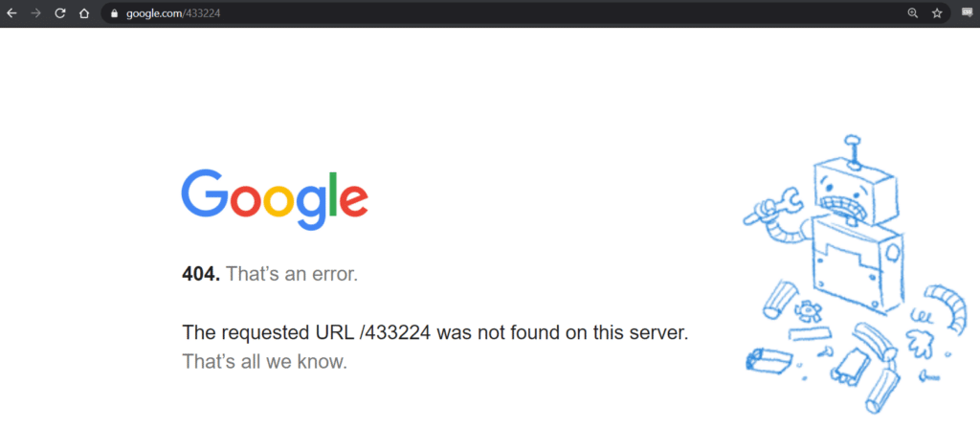This screenshot has height=430, width=980.
Task: Click the /433224 path in the address bar
Action: tap(202, 13)
